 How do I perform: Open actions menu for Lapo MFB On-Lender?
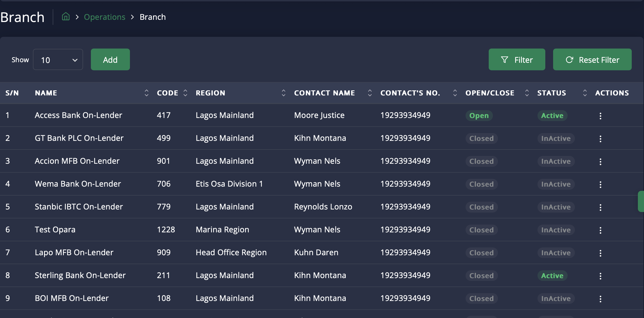pyautogui.click(x=600, y=253)
